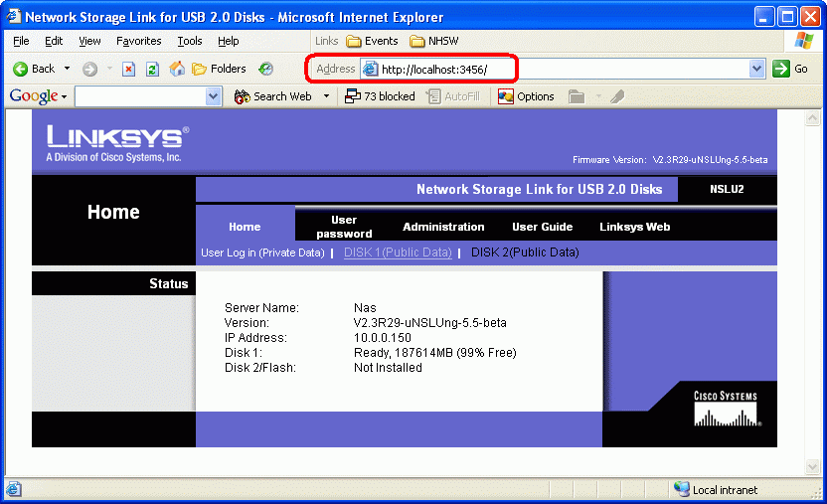Click the firmware version text in header
827x504 pixels.
670,160
